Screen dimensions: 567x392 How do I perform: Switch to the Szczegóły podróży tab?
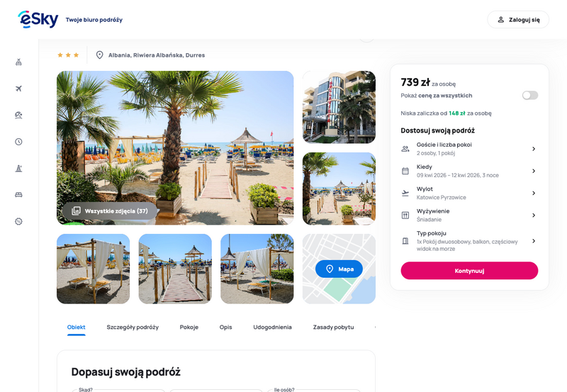pyautogui.click(x=133, y=327)
